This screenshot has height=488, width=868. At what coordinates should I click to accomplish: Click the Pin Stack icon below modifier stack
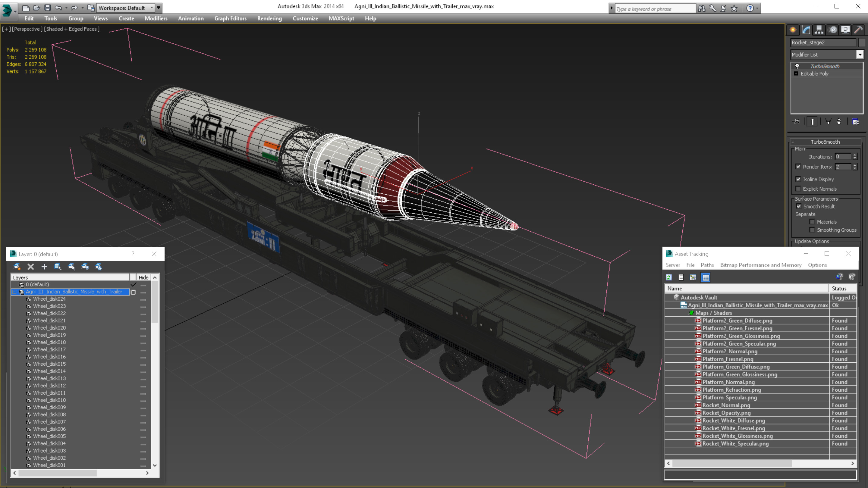tap(797, 122)
